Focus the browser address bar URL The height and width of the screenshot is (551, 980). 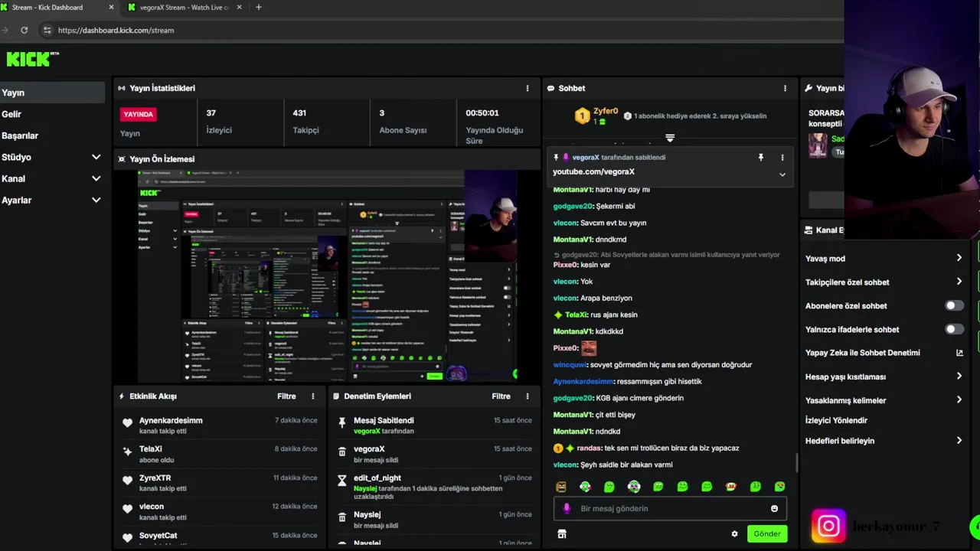coord(116,30)
